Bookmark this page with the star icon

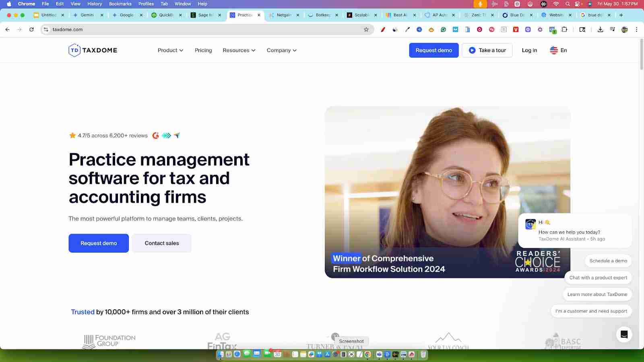[x=366, y=29]
